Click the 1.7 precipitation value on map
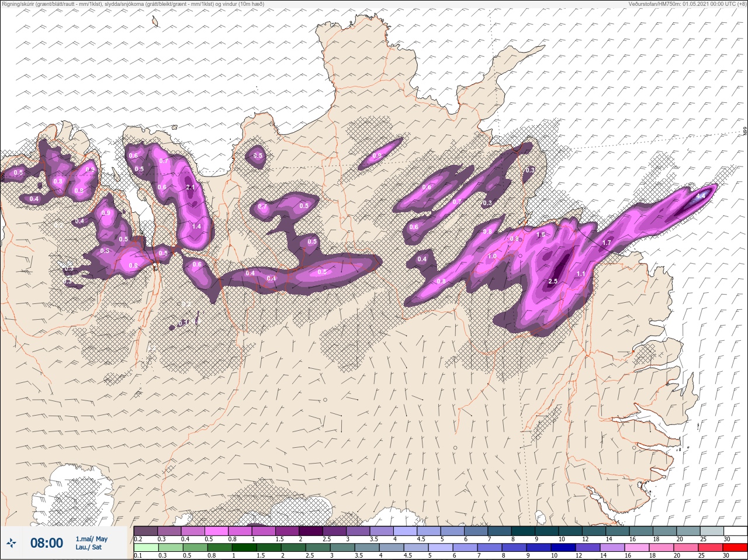748x560 pixels. [607, 243]
